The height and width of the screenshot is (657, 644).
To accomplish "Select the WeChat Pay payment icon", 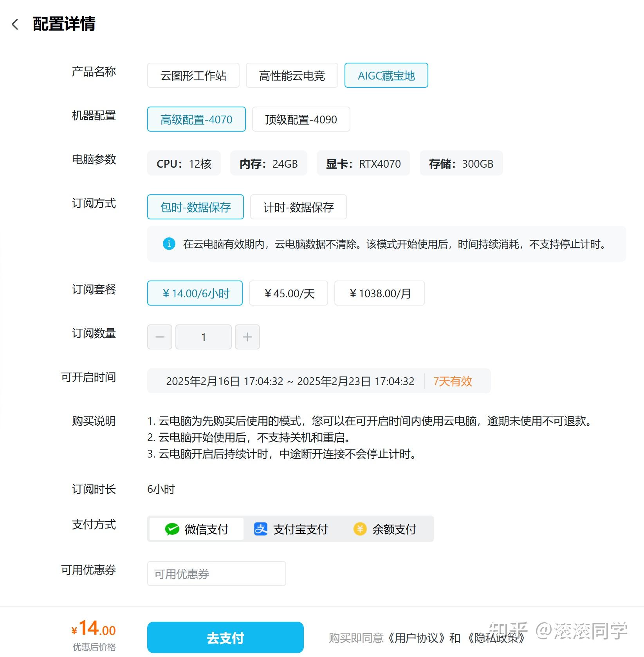I will pos(172,528).
